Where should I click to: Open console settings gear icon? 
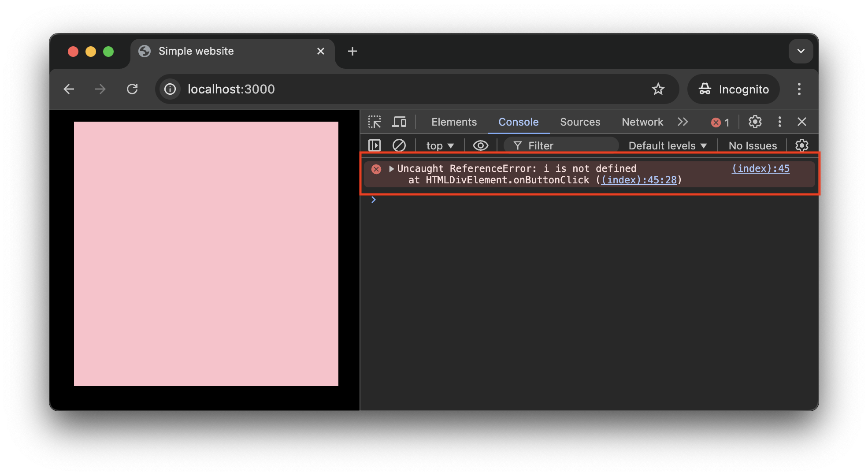(x=801, y=145)
